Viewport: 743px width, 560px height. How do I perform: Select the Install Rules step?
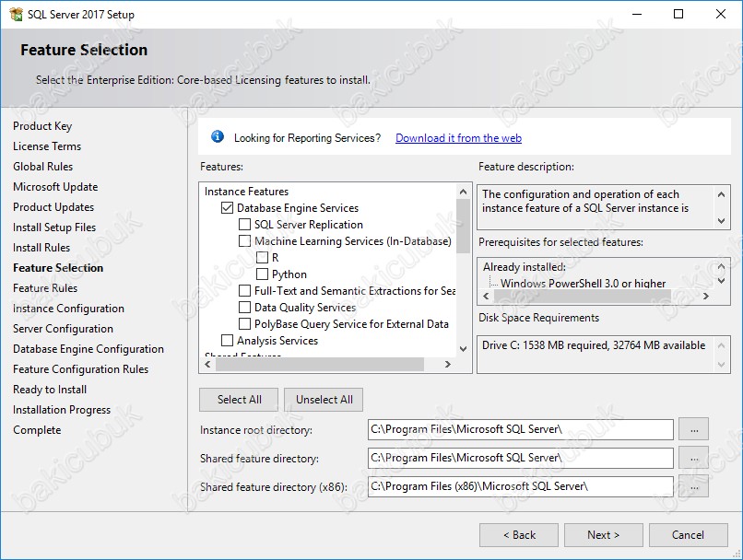tap(41, 248)
